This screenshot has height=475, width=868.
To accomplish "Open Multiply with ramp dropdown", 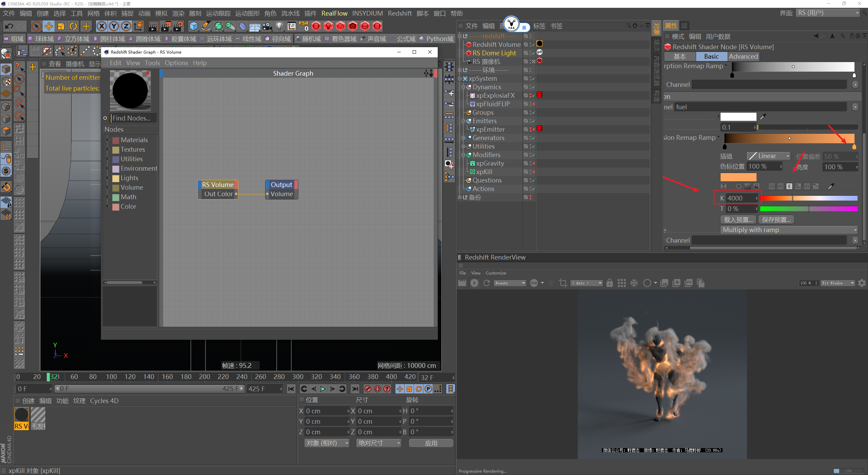I will 789,230.
